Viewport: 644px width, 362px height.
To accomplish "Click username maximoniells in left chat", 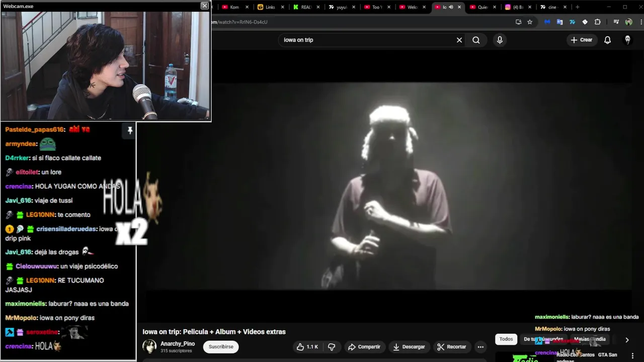I will click(26, 304).
